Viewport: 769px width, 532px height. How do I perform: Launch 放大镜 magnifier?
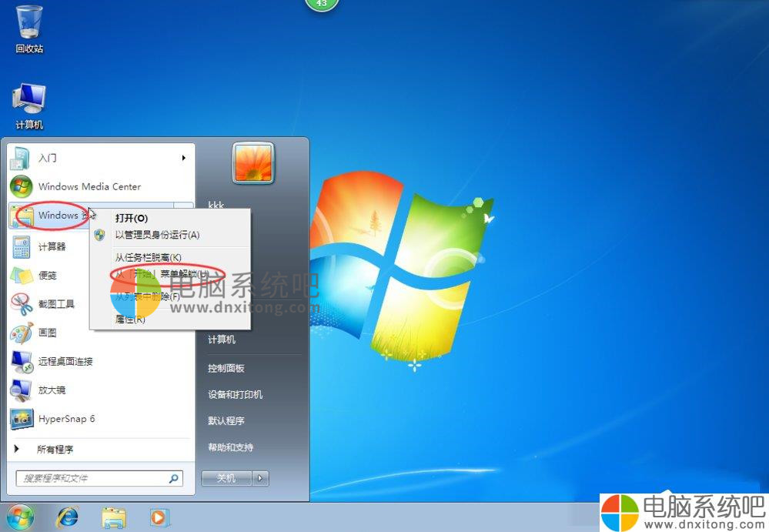(101, 390)
